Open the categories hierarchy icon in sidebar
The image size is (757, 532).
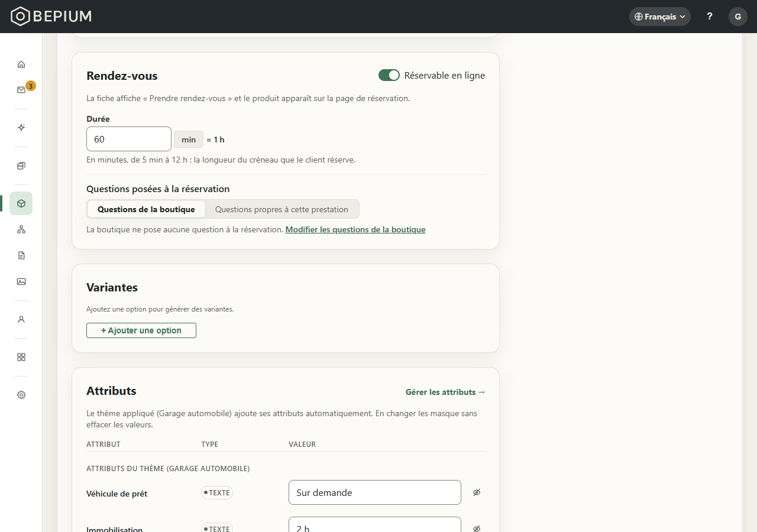[21, 229]
